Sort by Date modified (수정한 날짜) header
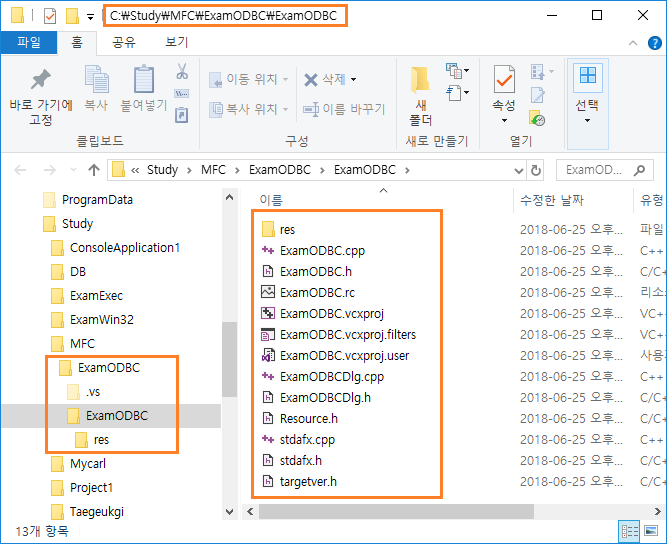The height and width of the screenshot is (544, 667). pos(552,200)
